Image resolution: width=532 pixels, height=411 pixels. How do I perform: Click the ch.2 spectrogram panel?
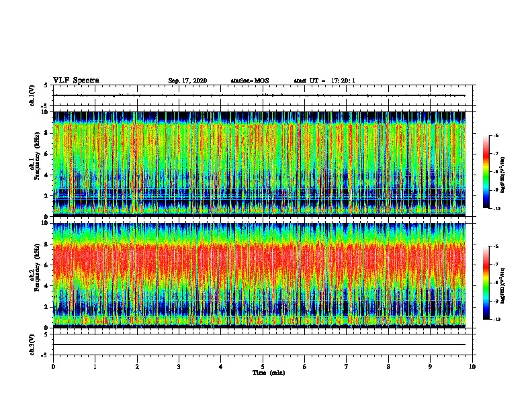[259, 275]
